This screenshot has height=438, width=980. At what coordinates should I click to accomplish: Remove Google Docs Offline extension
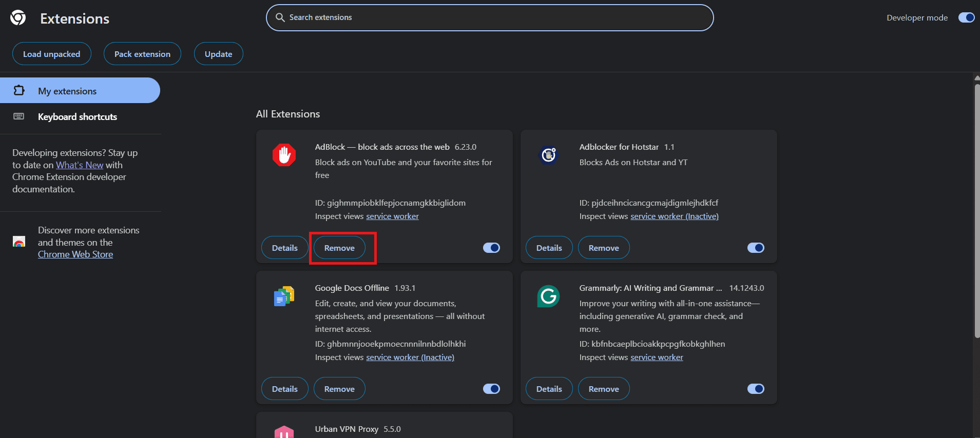click(339, 389)
